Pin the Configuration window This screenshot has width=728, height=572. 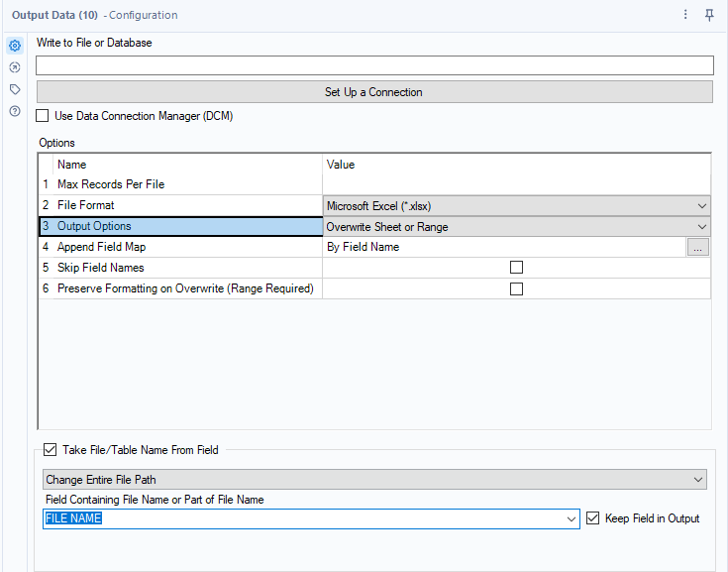[x=709, y=15]
